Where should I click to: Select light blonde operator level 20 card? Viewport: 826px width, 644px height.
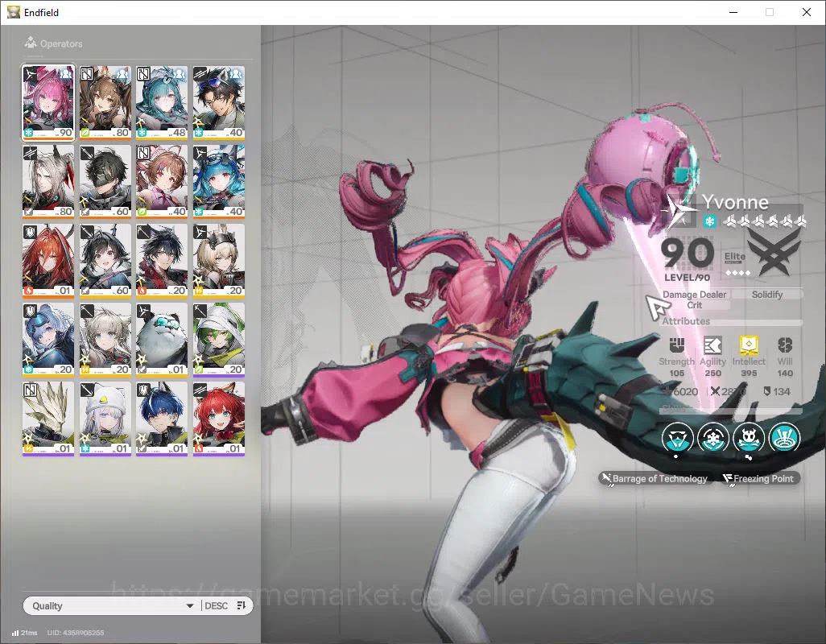tap(105, 340)
